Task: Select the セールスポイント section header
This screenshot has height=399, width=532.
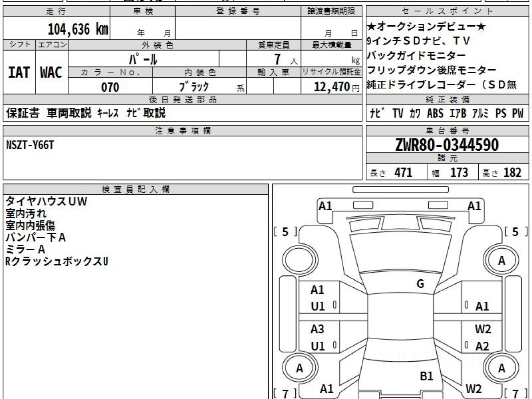Action: pyautogui.click(x=448, y=12)
